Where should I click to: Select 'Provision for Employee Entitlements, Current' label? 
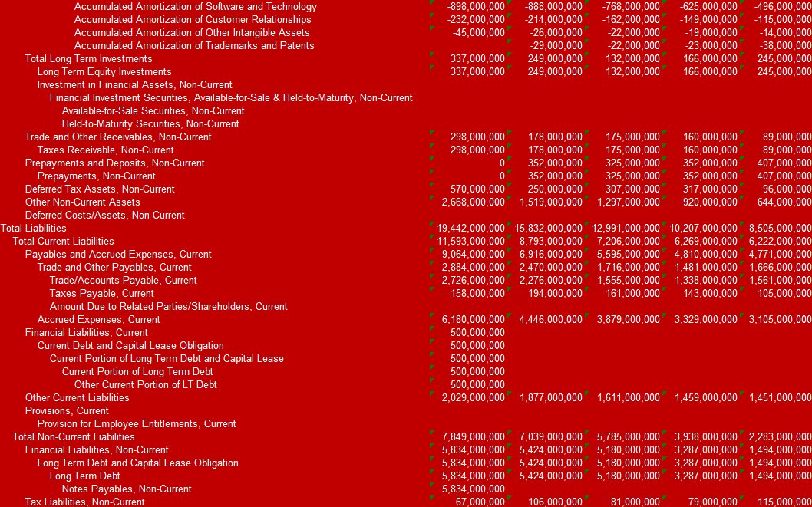tap(137, 423)
